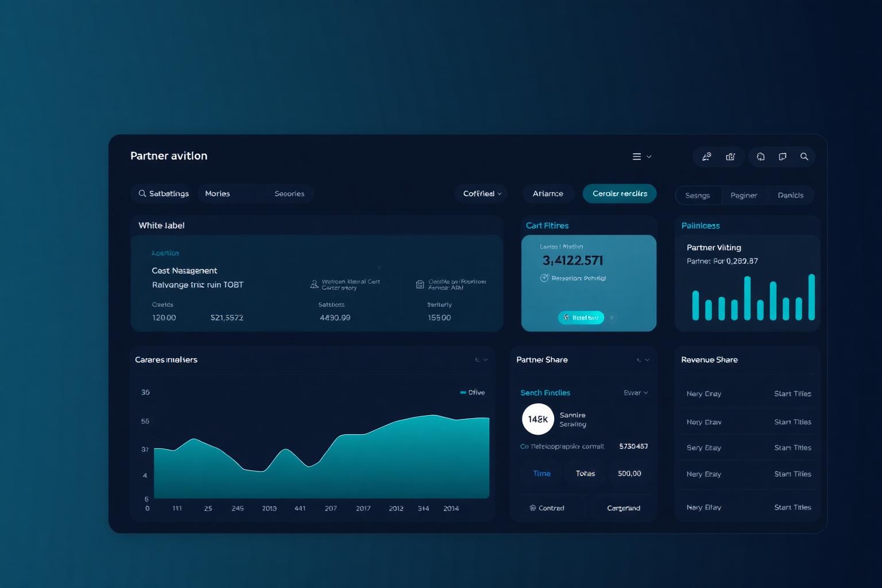Click the user icon beside Wefrcon Rismal Cort
This screenshot has width=882, height=588.
tap(314, 284)
